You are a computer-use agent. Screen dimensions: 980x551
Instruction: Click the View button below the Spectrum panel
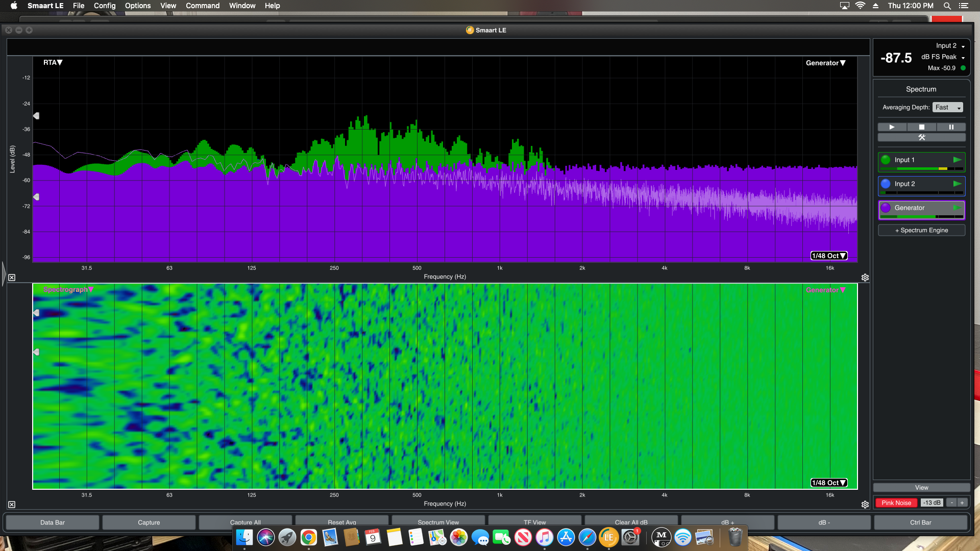coord(921,488)
